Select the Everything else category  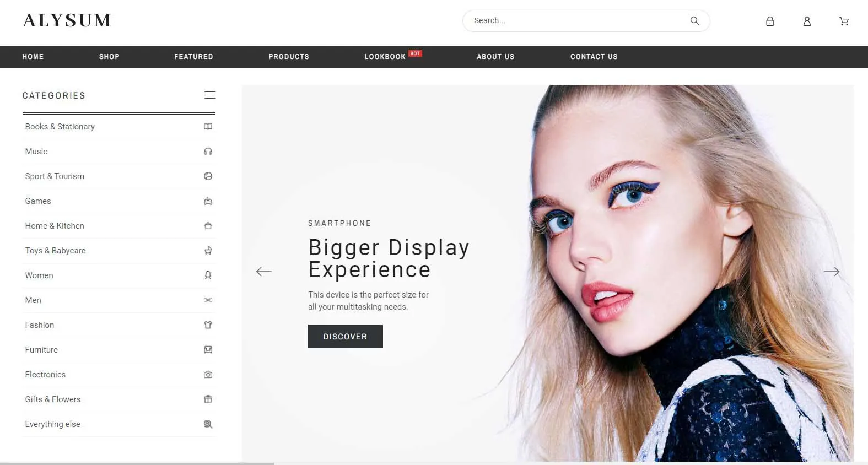[52, 424]
